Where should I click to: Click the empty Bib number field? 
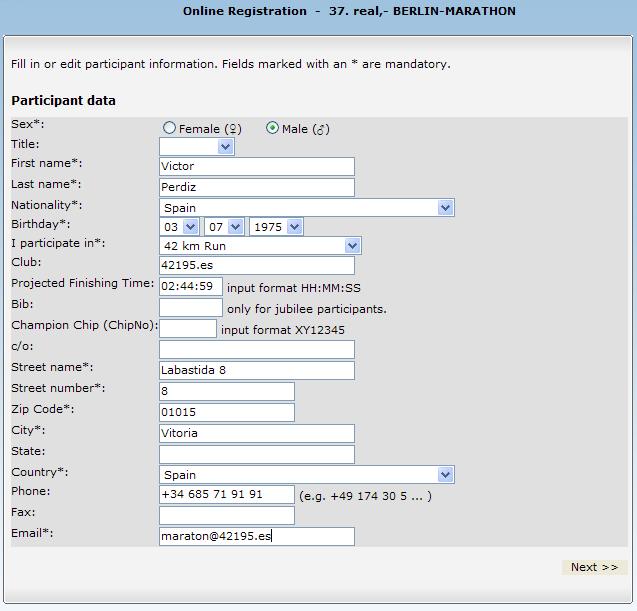(x=190, y=308)
